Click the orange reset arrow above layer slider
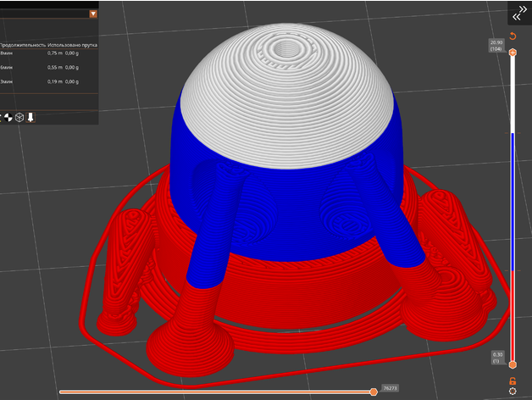 (513, 37)
